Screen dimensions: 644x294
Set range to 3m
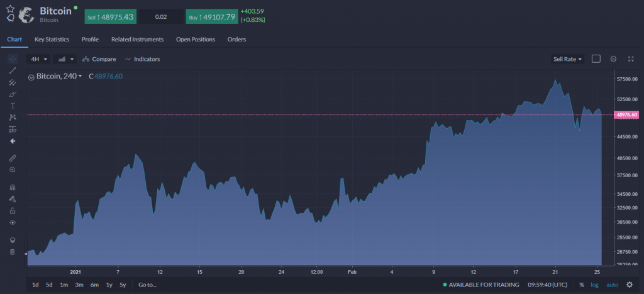(x=79, y=285)
